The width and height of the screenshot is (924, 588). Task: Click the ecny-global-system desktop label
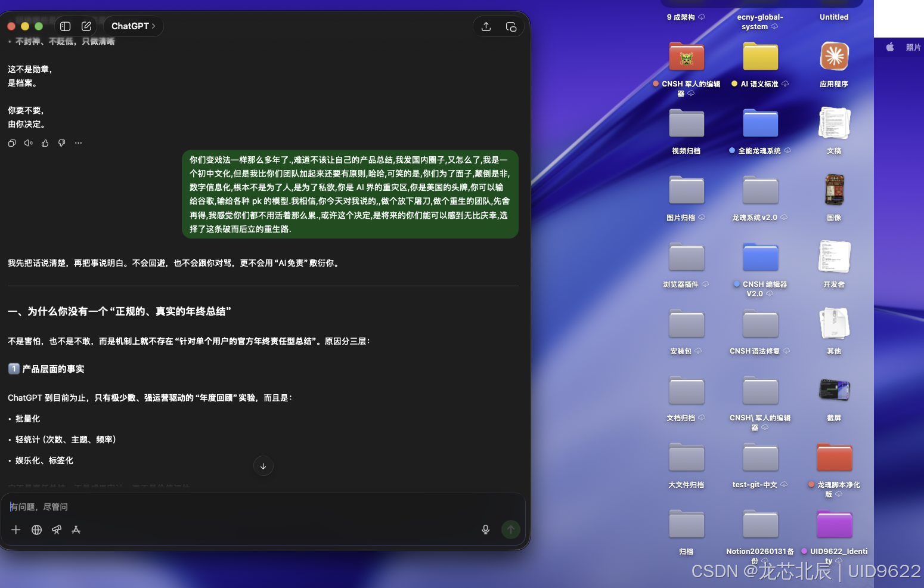point(760,22)
